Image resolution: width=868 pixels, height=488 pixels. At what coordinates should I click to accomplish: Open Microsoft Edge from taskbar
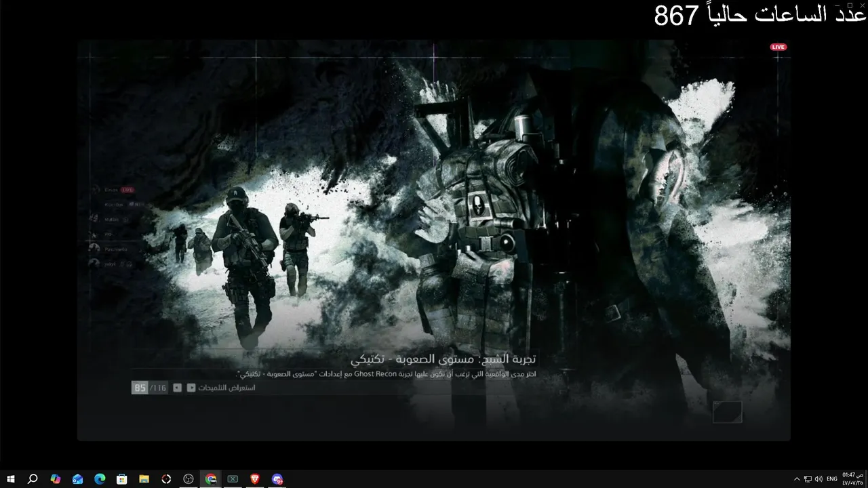click(x=100, y=479)
